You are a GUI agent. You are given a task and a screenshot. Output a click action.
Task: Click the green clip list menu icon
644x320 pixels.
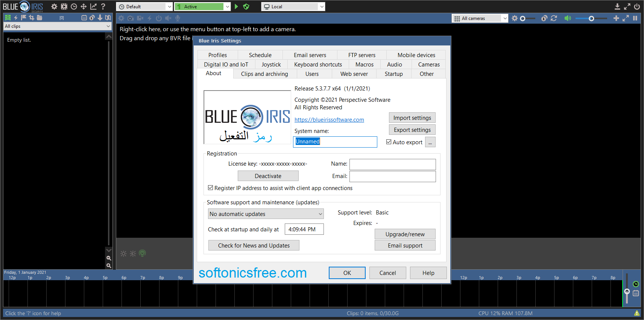[x=8, y=18]
